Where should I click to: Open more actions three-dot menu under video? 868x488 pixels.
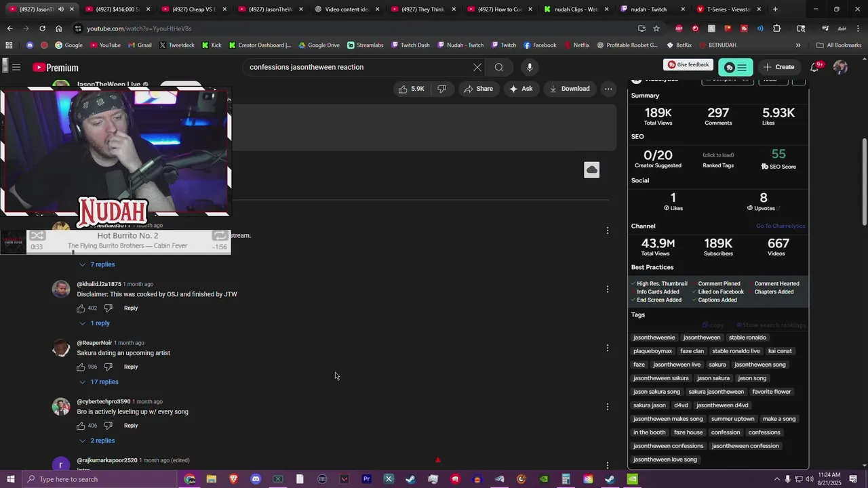coord(608,89)
